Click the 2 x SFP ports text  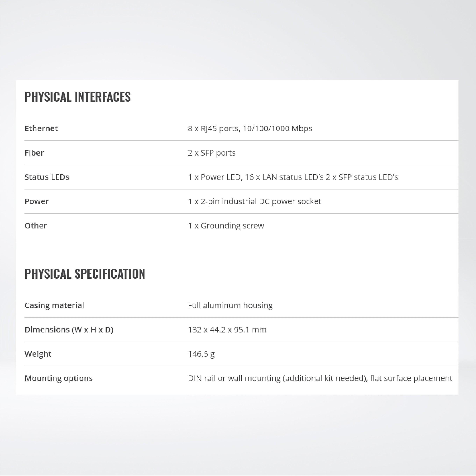[x=211, y=153]
